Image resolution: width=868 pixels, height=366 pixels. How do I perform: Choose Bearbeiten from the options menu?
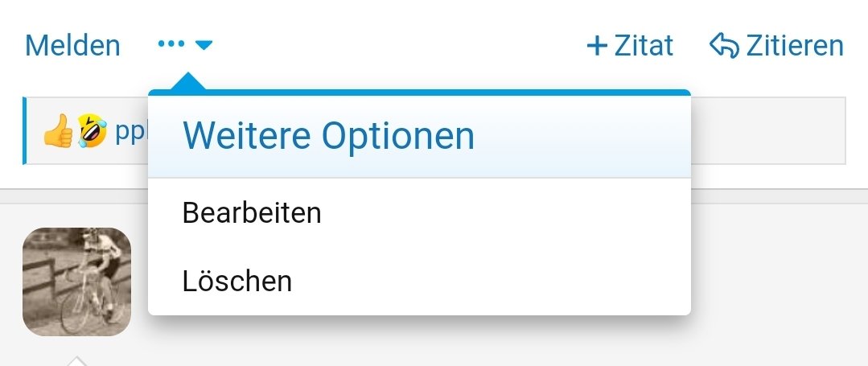(x=252, y=213)
